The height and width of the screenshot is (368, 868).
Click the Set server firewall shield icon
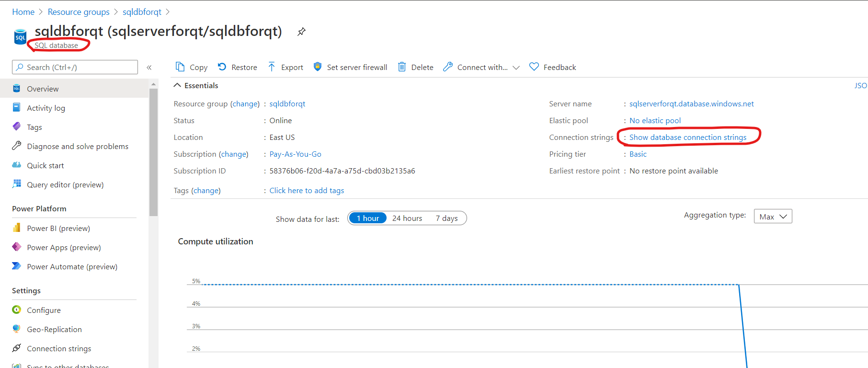[317, 67]
